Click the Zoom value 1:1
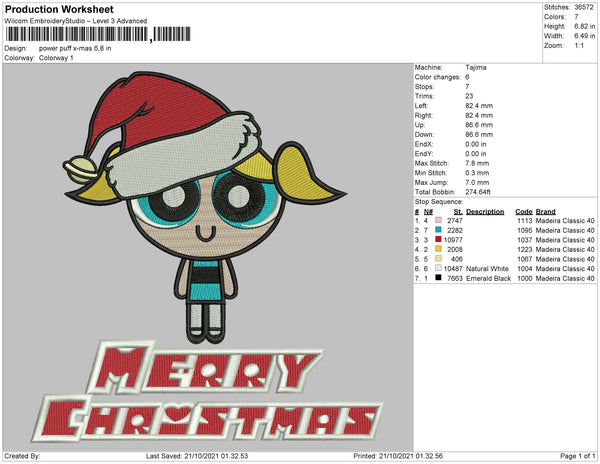Viewport: 600px width, 464px height. tap(579, 46)
